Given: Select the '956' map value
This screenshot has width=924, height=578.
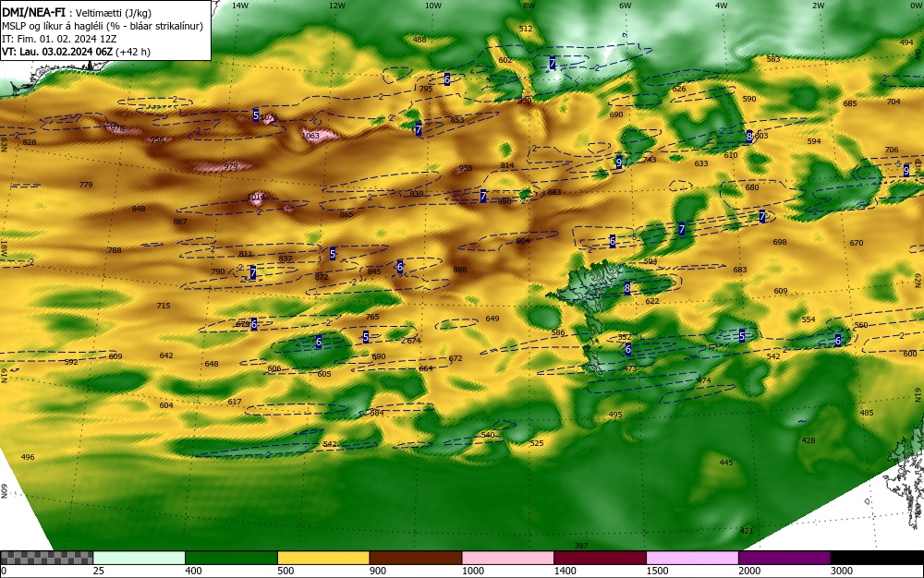Looking at the screenshot, I should pyautogui.click(x=157, y=139).
